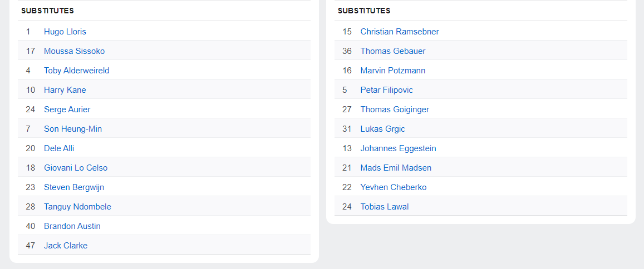Viewport: 644px width, 269px height.
Task: Open Christian Ramsebner's profile
Action: (400, 32)
